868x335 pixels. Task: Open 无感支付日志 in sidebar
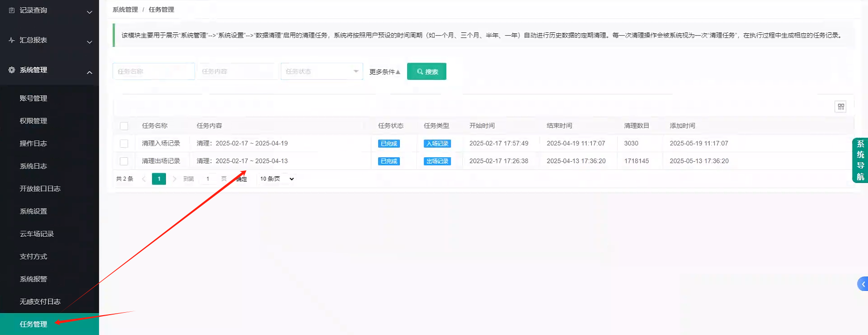pos(40,302)
